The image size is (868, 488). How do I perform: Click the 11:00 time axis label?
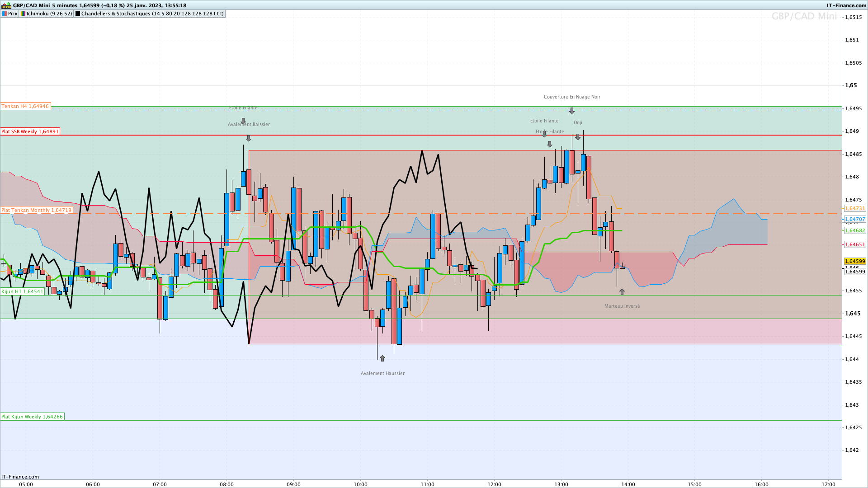tap(427, 484)
